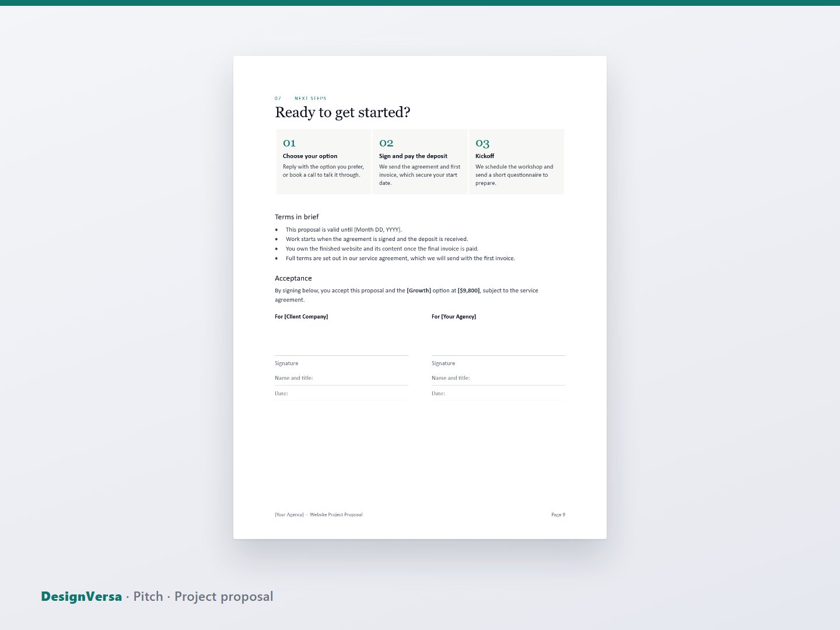Click "Signature" under For [Your Agency]
The image size is (840, 630).
[443, 363]
